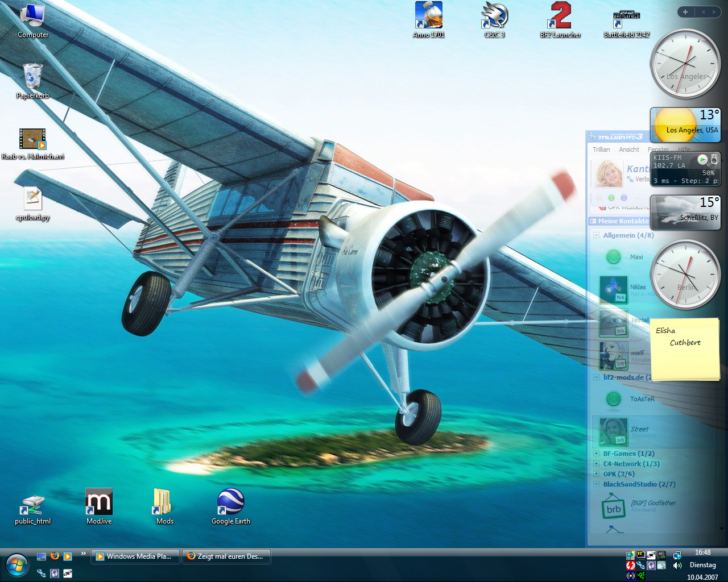The width and height of the screenshot is (728, 582).
Task: Expand the hidden Quick Launch chevron
Action: [84, 554]
